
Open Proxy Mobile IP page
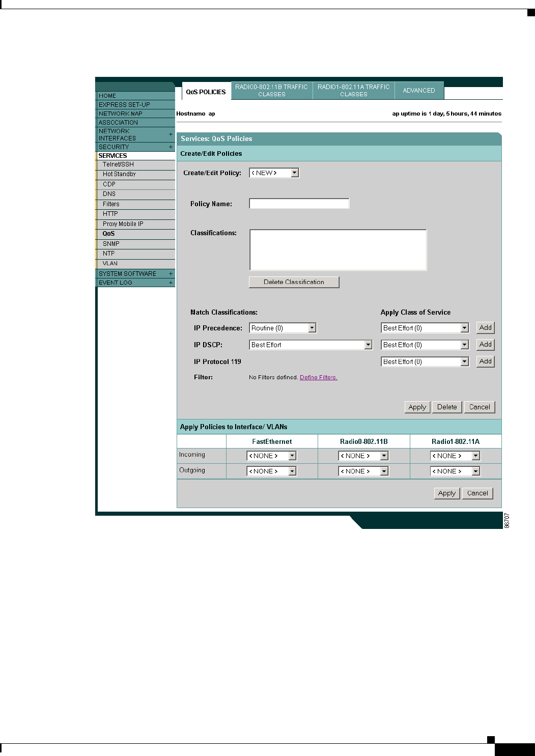point(135,224)
